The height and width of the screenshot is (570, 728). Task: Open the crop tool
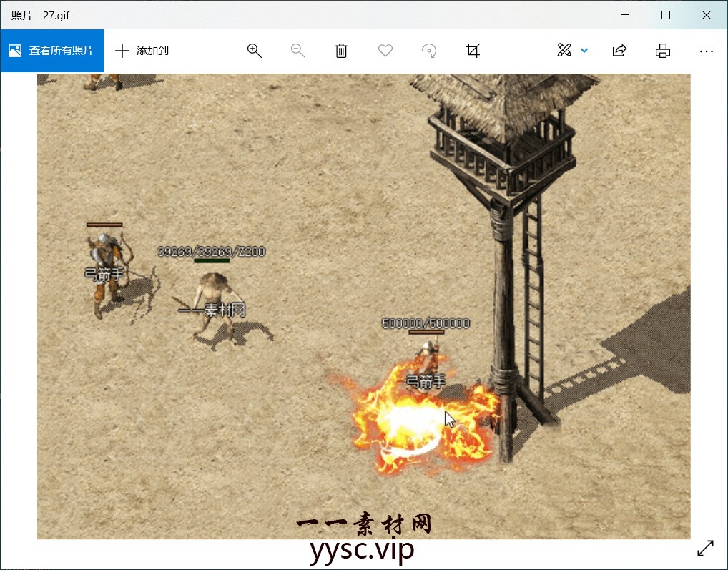pyautogui.click(x=473, y=51)
